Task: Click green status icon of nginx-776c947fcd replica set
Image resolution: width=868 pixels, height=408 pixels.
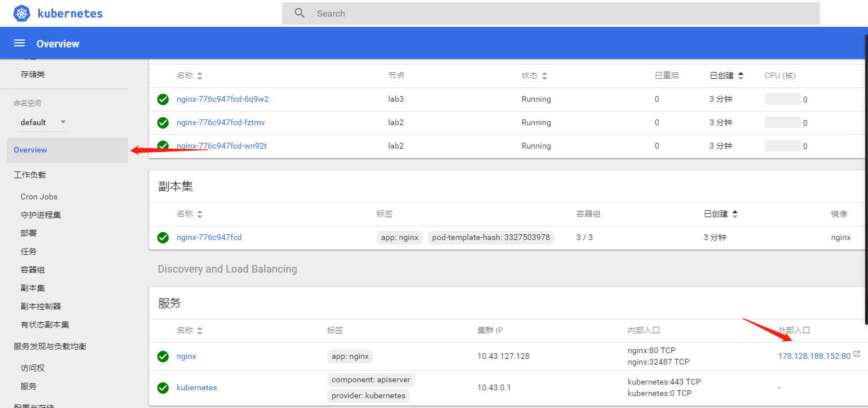Action: [163, 237]
